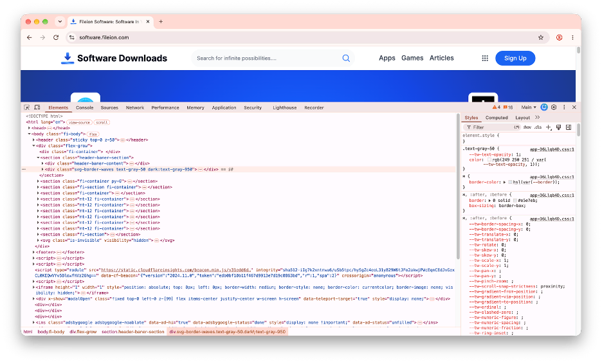Image resolution: width=602 pixels, height=364 pixels.
Task: Open the Articles page link
Action: point(441,58)
